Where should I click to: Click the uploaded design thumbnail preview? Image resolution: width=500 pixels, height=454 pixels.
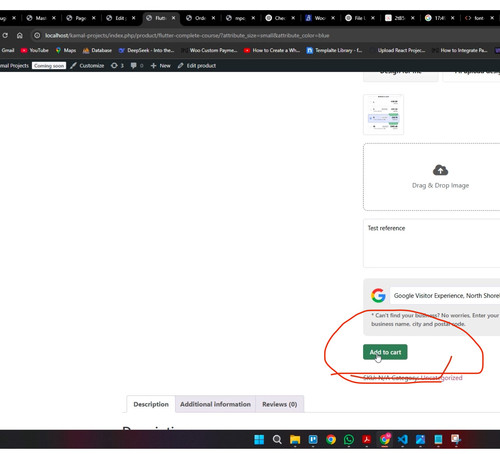(x=383, y=114)
